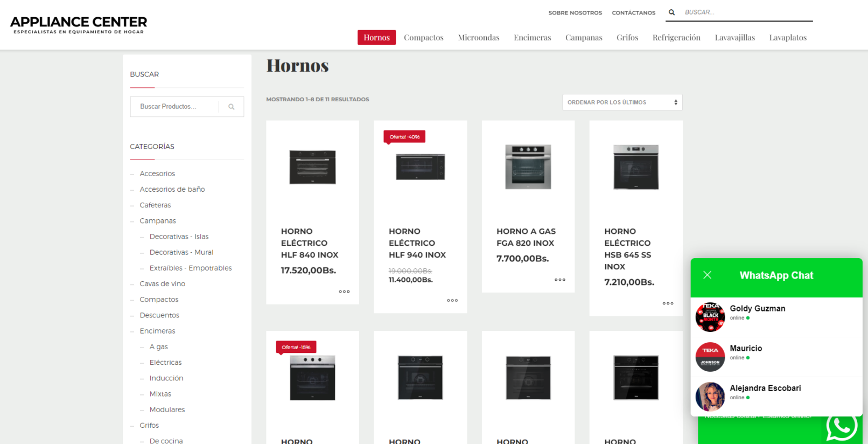The height and width of the screenshot is (444, 868).
Task: Click the green WhatsApp logo icon
Action: pos(841,427)
